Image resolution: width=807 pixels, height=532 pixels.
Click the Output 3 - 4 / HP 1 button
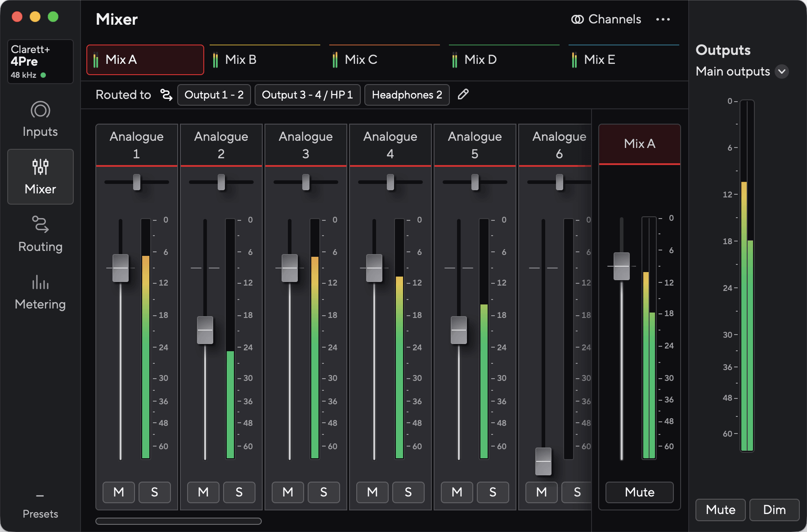click(x=308, y=95)
